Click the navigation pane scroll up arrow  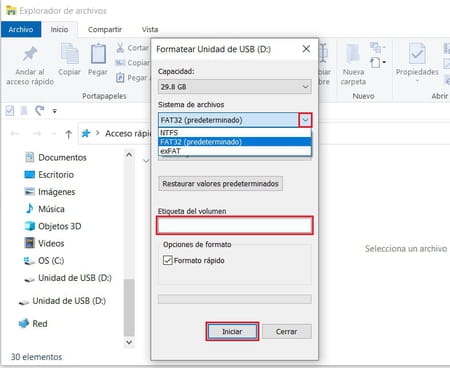tap(129, 155)
